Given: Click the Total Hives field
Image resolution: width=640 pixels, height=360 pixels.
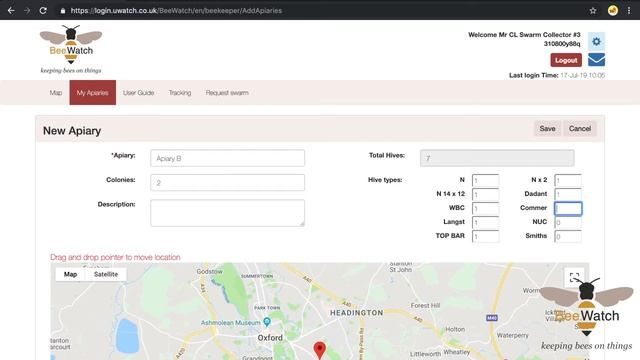Looking at the screenshot, I should [497, 158].
